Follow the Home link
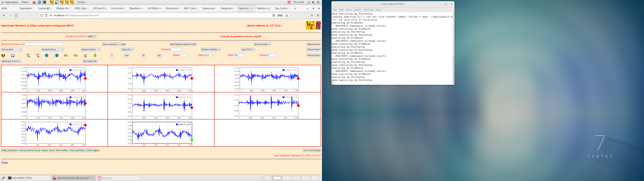Viewport: 644px width, 181px height. click(x=5, y=163)
